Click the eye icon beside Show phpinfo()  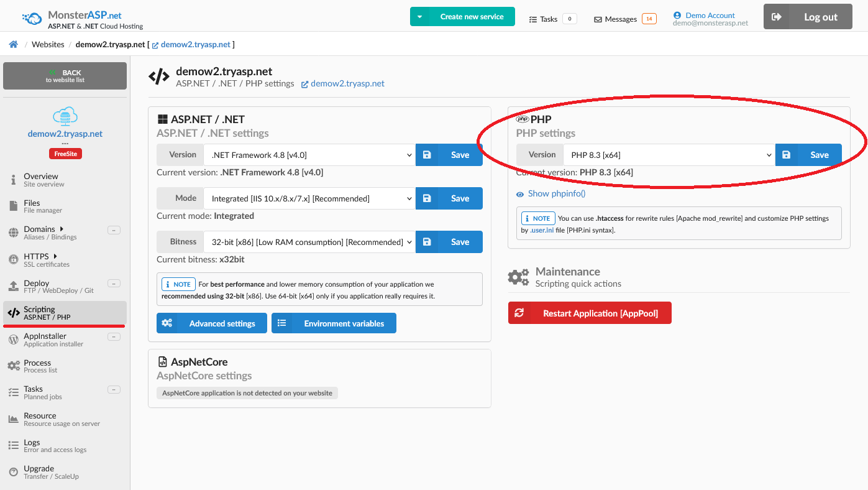(520, 194)
